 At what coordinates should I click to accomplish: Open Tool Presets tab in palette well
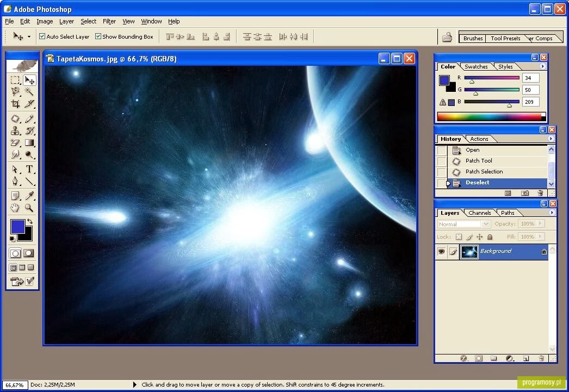(x=505, y=38)
